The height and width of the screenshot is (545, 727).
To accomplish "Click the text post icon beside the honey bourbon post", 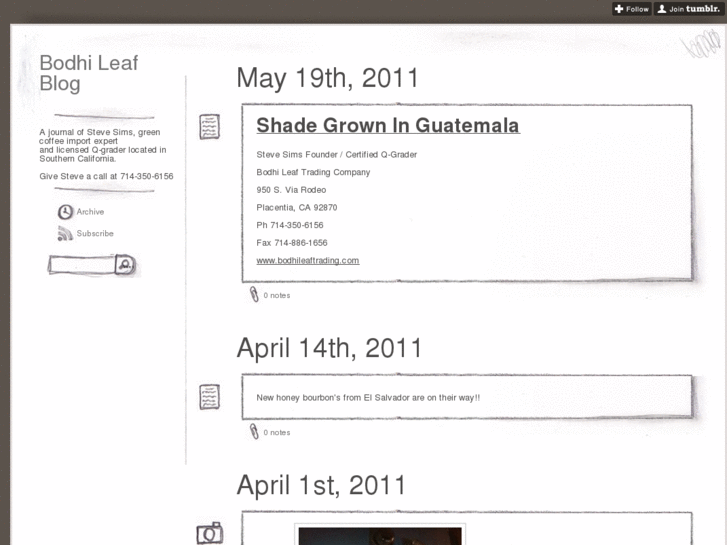I will [210, 397].
